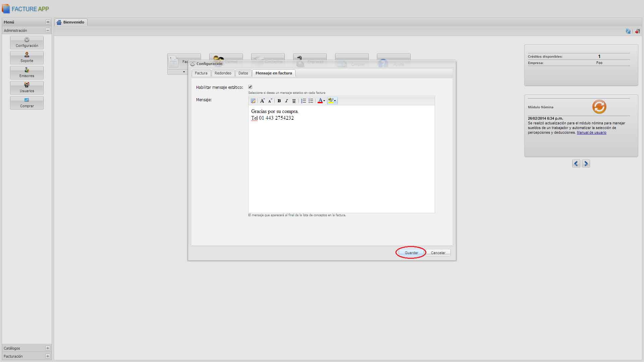
Task: Click the orange Módulo Nómina refresh icon
Action: 599,107
